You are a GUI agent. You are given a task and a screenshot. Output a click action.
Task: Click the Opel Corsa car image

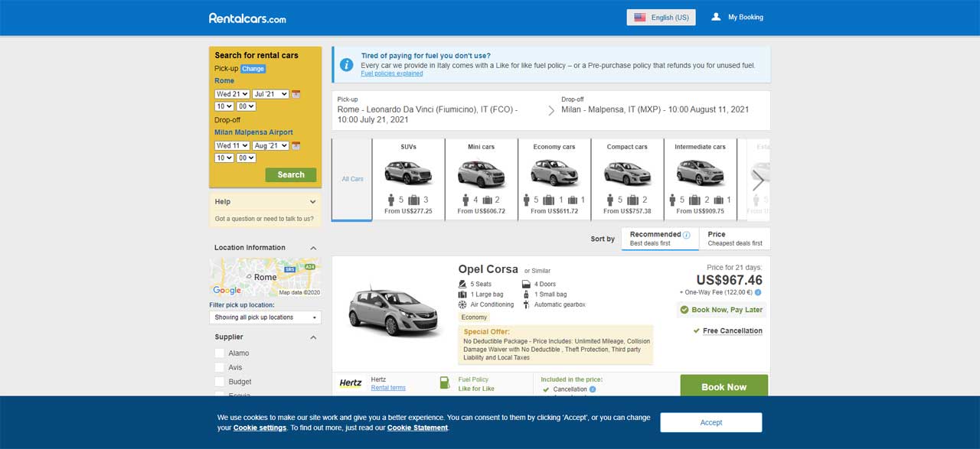pyautogui.click(x=395, y=312)
